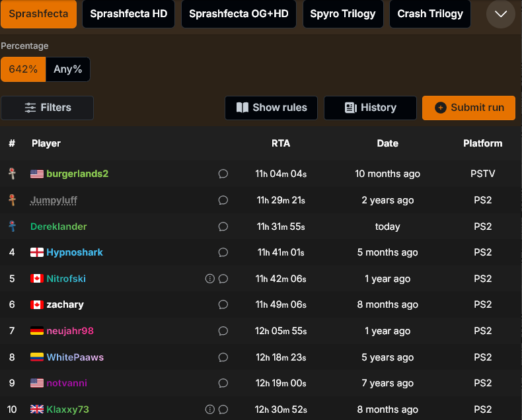This screenshot has height=420, width=522.
Task: Open Klaxxy73 player profile
Action: click(x=67, y=409)
